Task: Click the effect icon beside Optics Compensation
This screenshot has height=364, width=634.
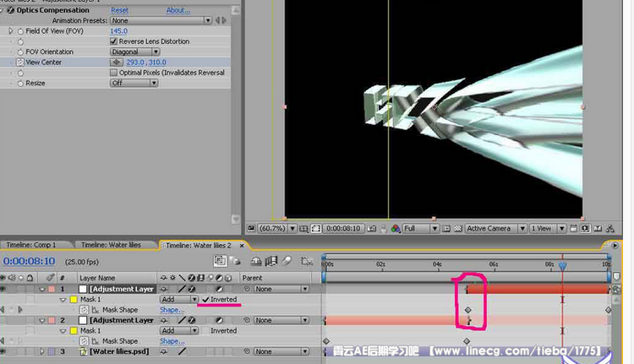Action: click(x=11, y=10)
